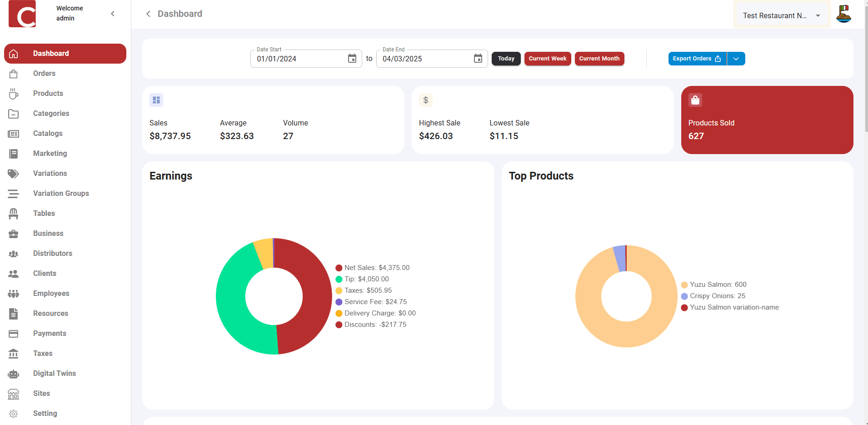This screenshot has height=425, width=868.
Task: Open Payments using its card icon
Action: [x=14, y=333]
